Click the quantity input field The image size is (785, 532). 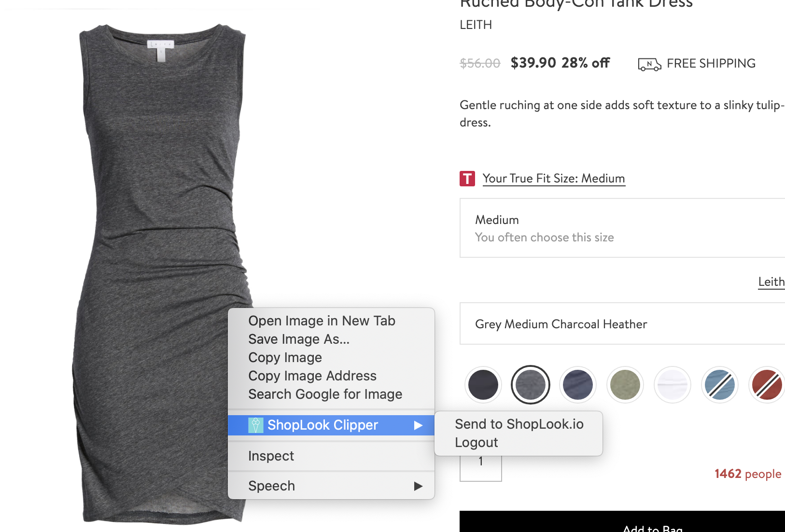click(x=480, y=467)
